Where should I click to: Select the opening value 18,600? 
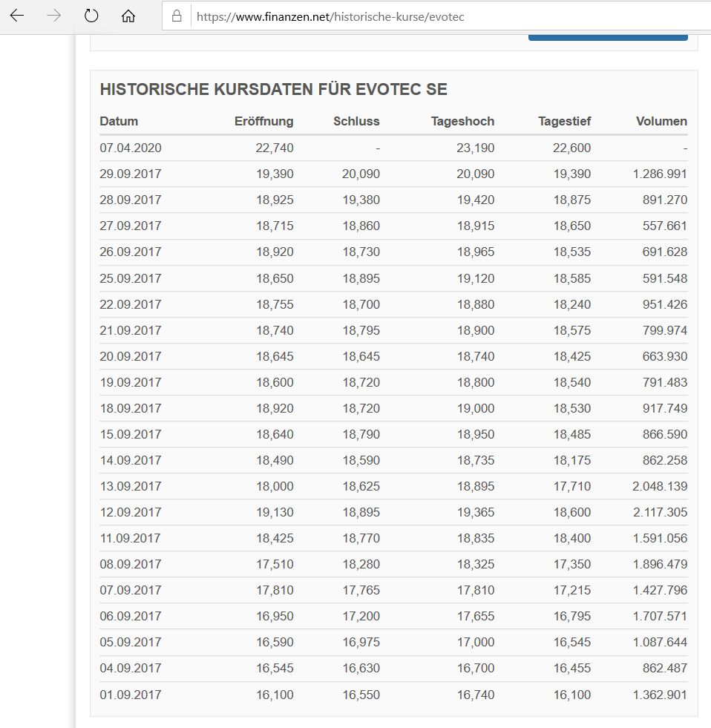275,382
